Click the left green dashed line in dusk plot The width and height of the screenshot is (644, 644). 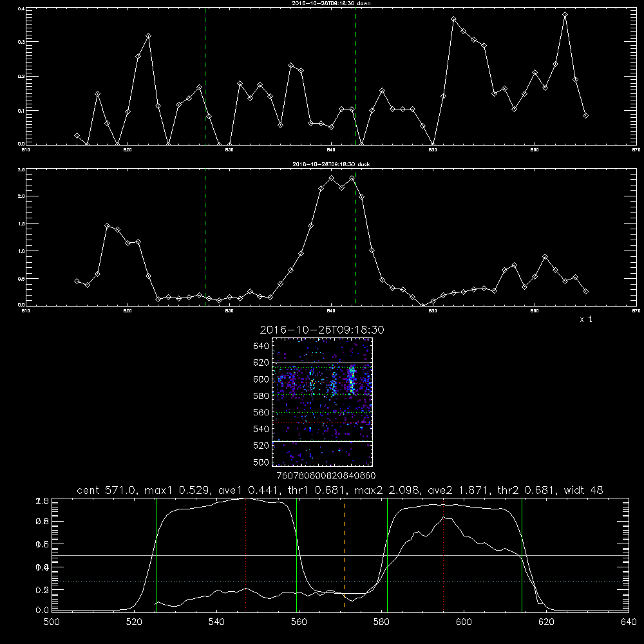point(205,237)
